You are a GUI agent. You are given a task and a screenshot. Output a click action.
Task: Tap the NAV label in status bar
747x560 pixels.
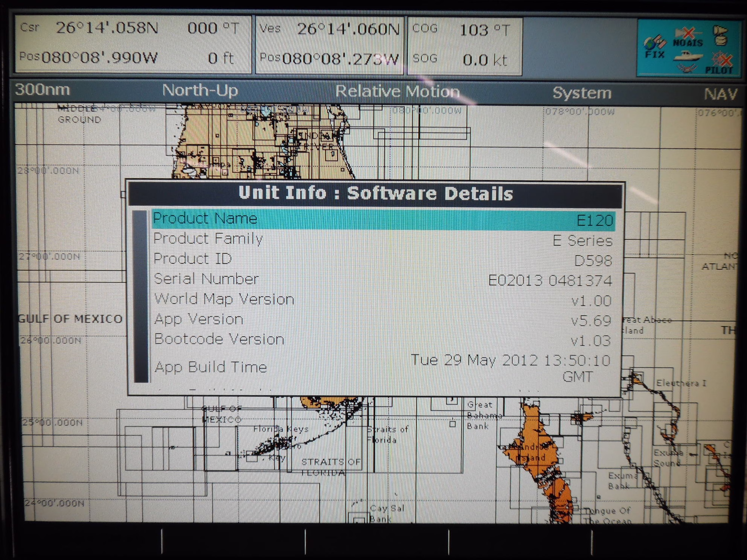720,94
